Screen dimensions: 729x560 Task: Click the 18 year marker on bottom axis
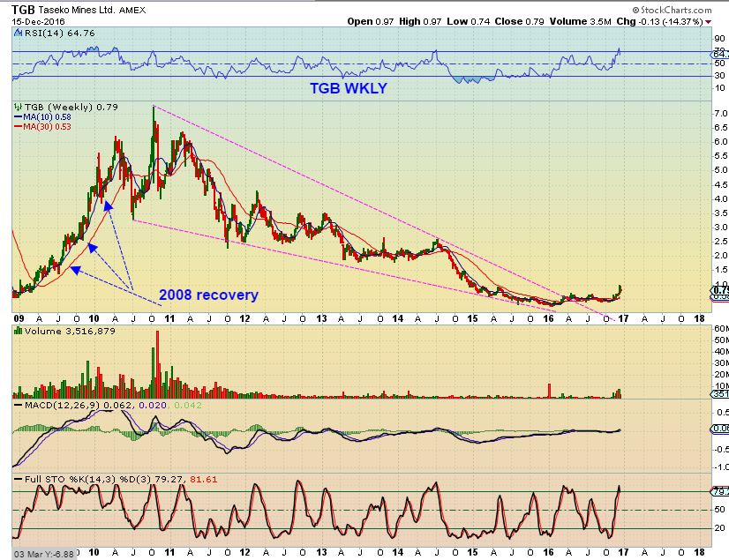(699, 553)
